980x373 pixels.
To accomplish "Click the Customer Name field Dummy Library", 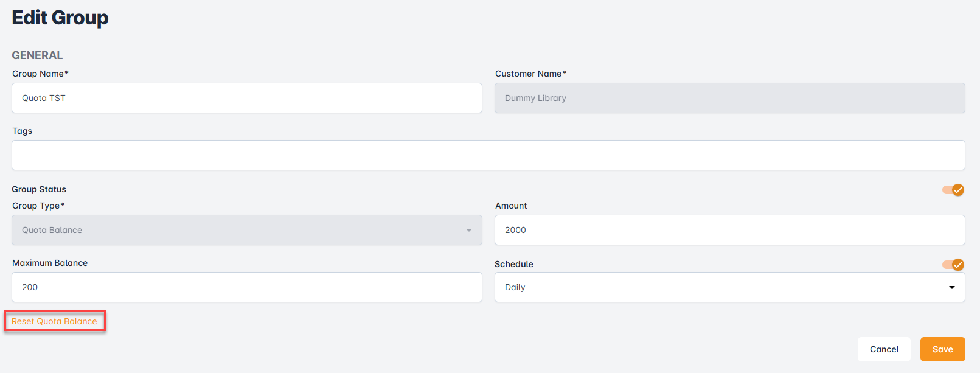I will 729,98.
